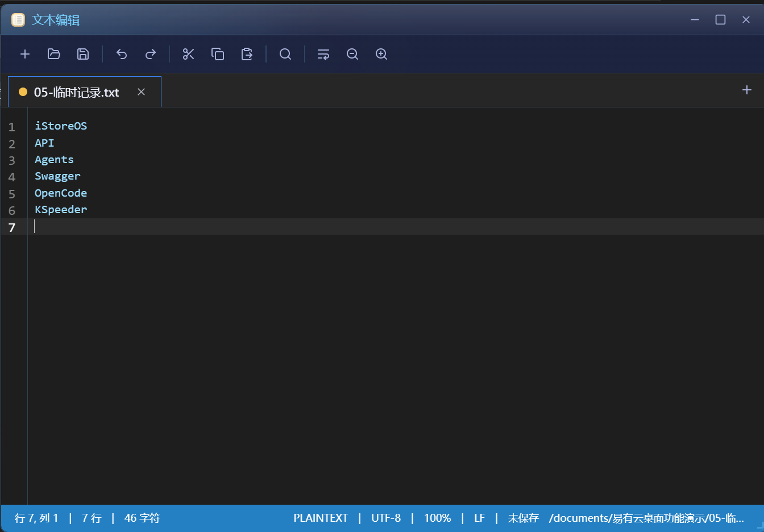This screenshot has height=532, width=764.
Task: Open a file using folder icon
Action: [54, 54]
